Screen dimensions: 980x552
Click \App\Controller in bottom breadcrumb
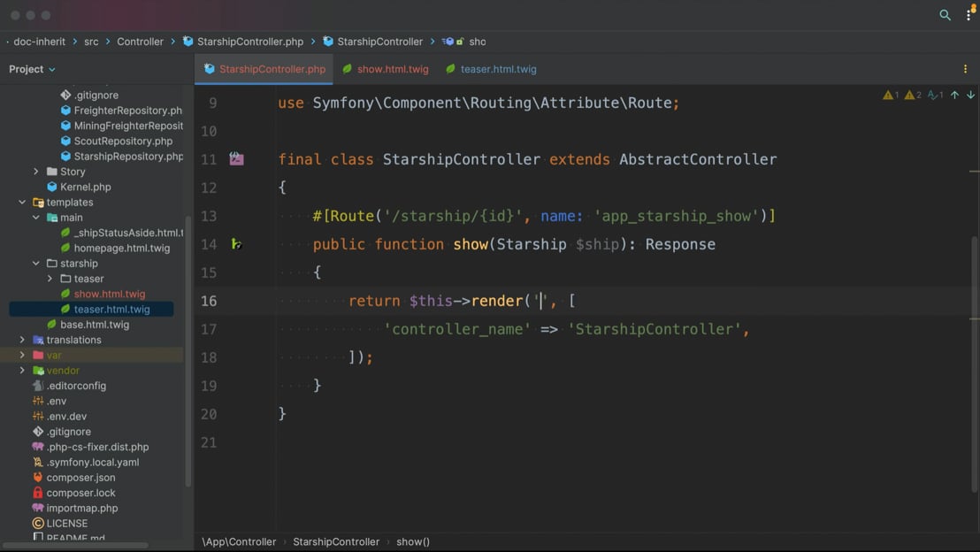[239, 542]
